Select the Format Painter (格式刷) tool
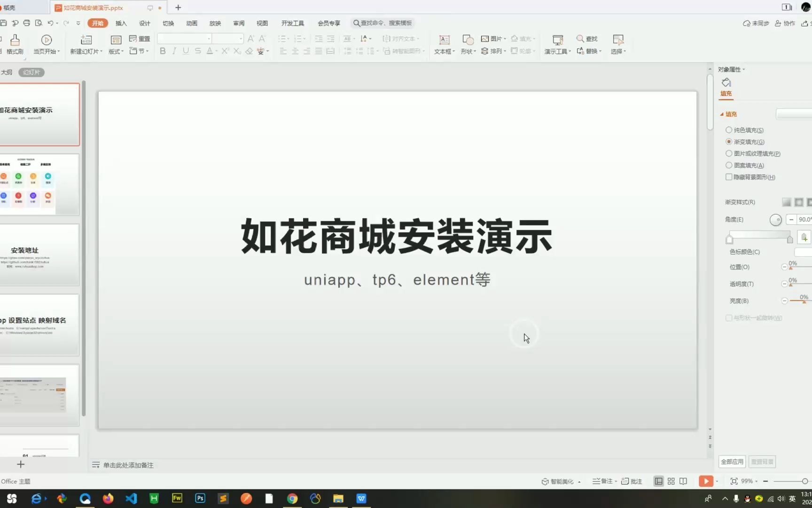Image resolution: width=812 pixels, height=508 pixels. click(15, 44)
